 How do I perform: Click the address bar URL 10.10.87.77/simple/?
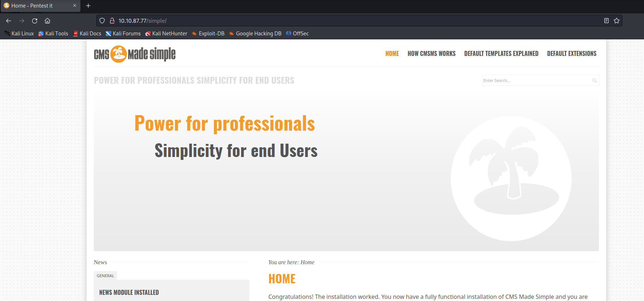(x=143, y=21)
